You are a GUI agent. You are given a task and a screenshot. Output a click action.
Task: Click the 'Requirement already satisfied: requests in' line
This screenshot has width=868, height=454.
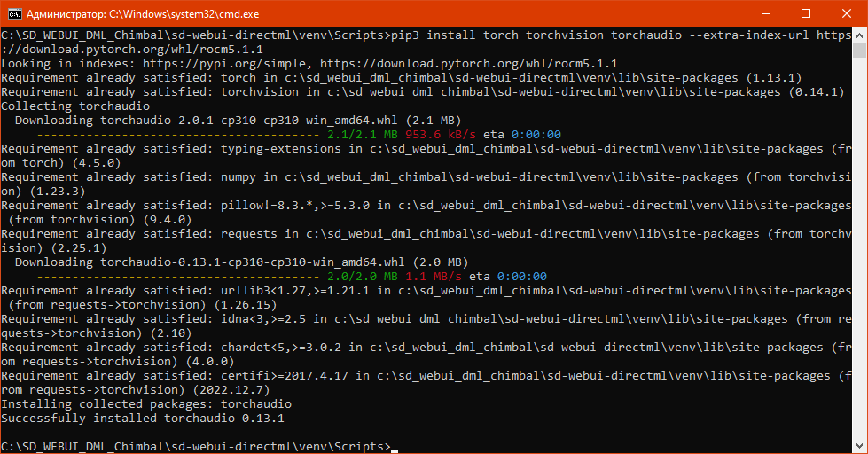[x=426, y=241]
